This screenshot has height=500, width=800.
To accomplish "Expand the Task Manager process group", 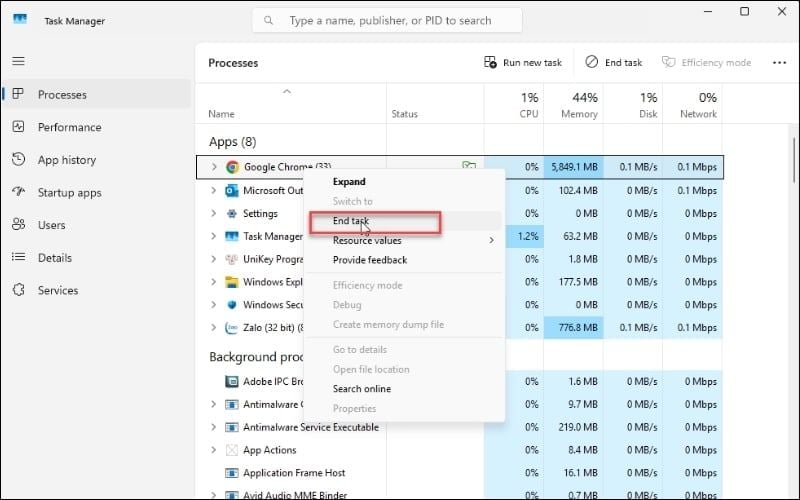I will tap(214, 236).
